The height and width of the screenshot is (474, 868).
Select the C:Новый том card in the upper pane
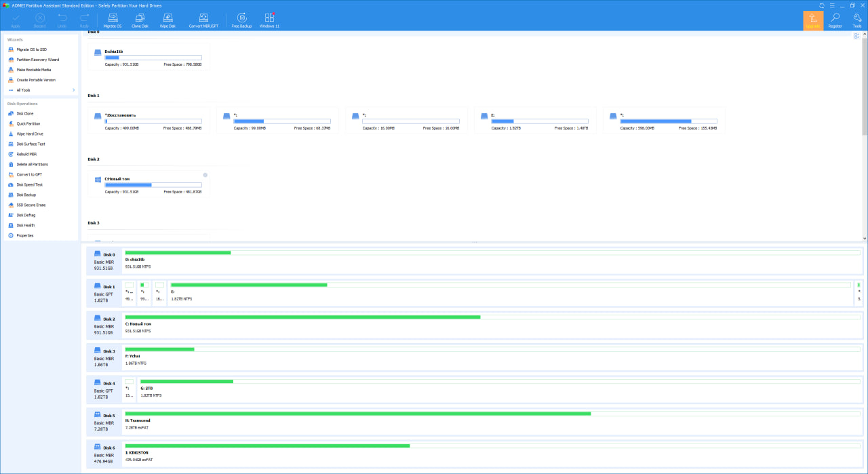pyautogui.click(x=149, y=184)
